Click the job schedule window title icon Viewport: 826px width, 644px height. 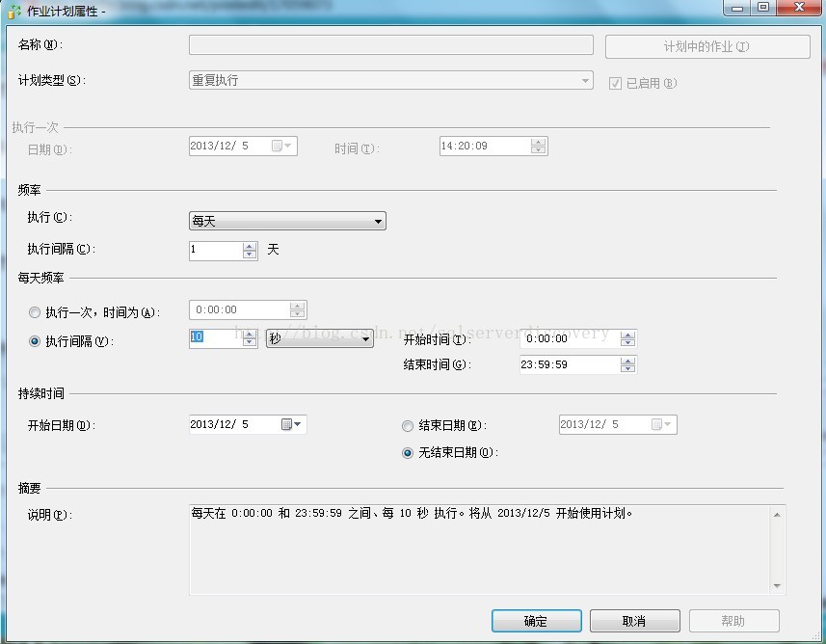click(14, 11)
